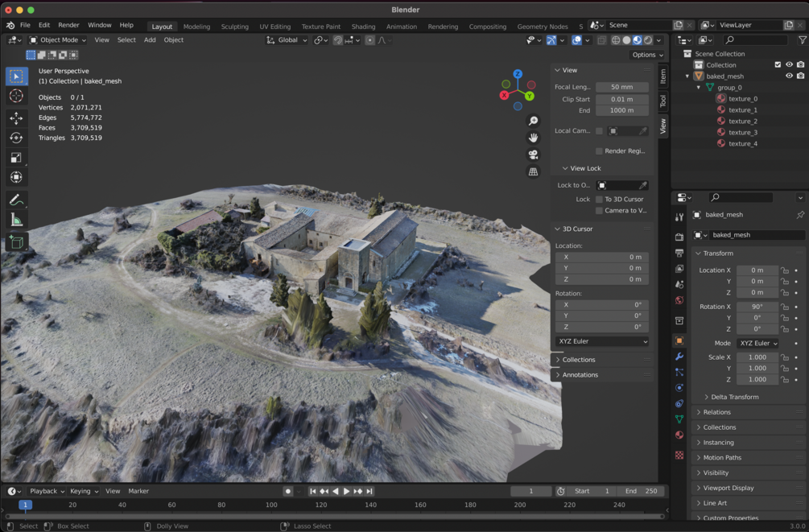Viewport: 809px width, 532px height.
Task: Activate the 3D Cursor tool
Action: click(17, 96)
